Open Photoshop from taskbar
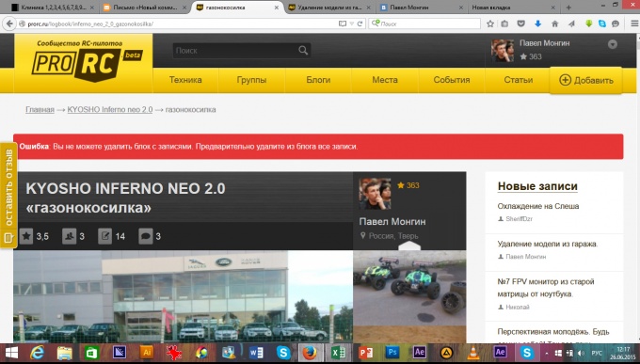640x364 pixels. pyautogui.click(x=392, y=352)
